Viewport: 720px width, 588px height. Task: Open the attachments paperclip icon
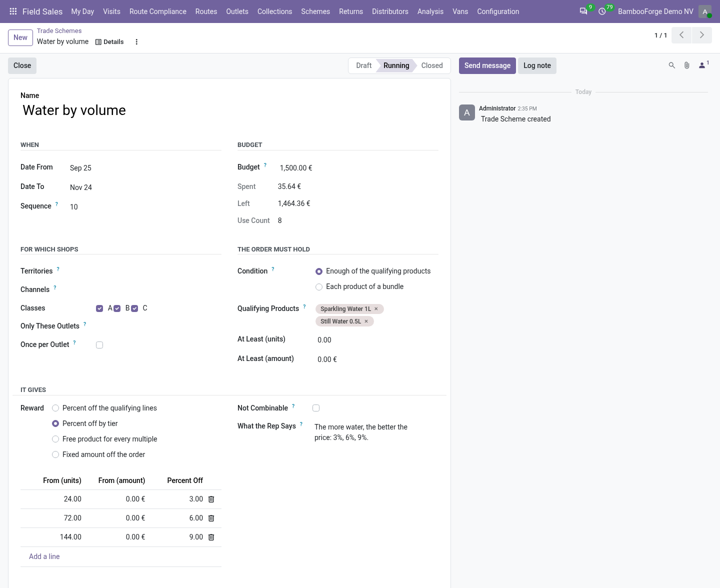[687, 65]
